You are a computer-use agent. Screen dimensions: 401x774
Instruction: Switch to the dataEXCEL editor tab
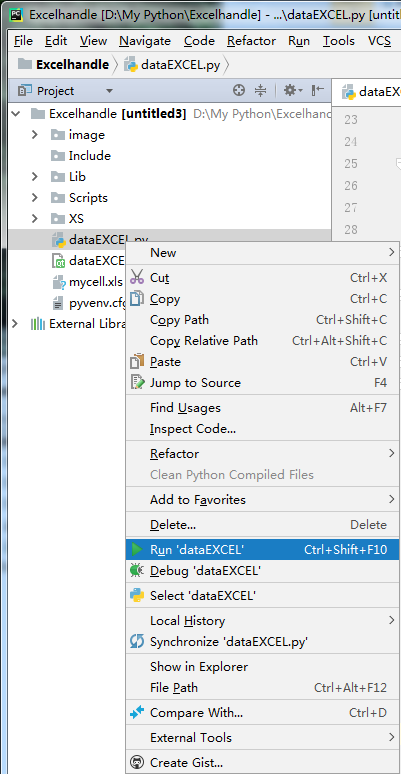[373, 91]
